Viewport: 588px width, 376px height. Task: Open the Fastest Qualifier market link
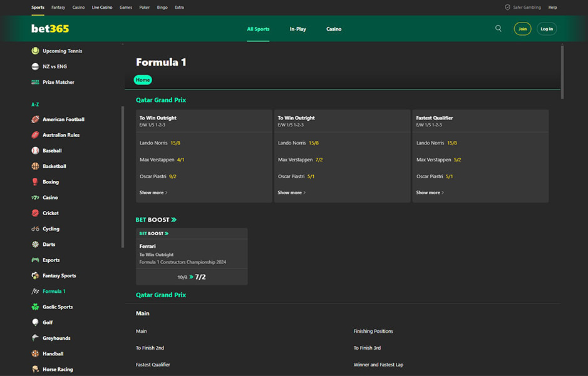[x=153, y=364]
